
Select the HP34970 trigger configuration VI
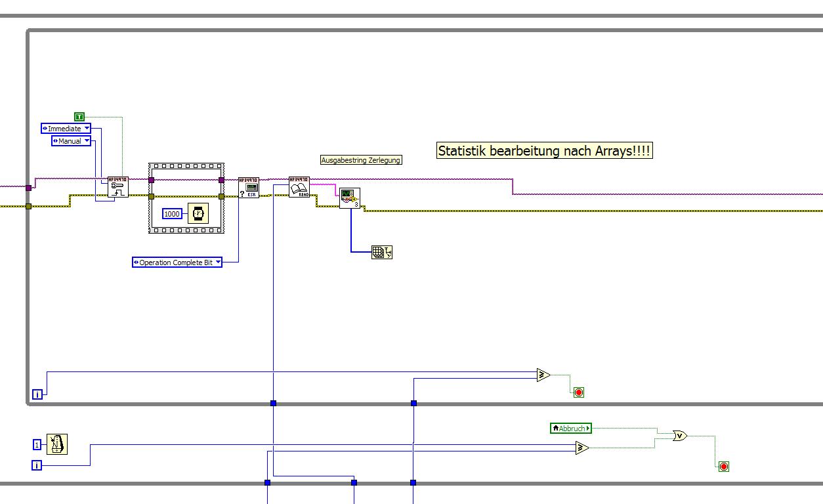tap(118, 187)
